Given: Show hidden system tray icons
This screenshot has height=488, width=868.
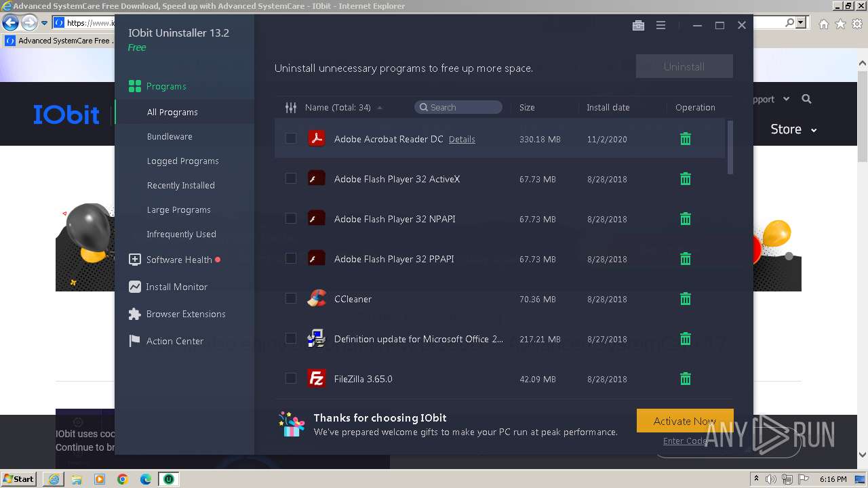Looking at the screenshot, I should (756, 479).
